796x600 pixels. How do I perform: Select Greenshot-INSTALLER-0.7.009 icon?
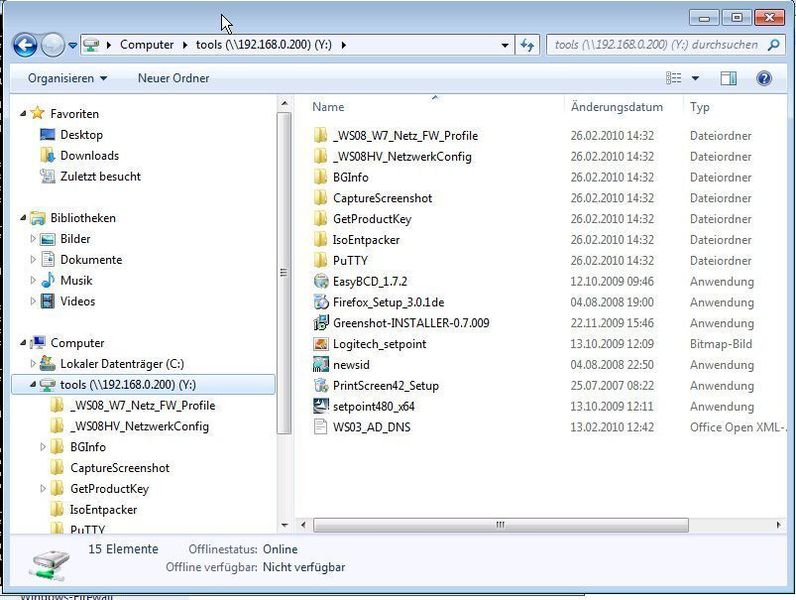[321, 323]
